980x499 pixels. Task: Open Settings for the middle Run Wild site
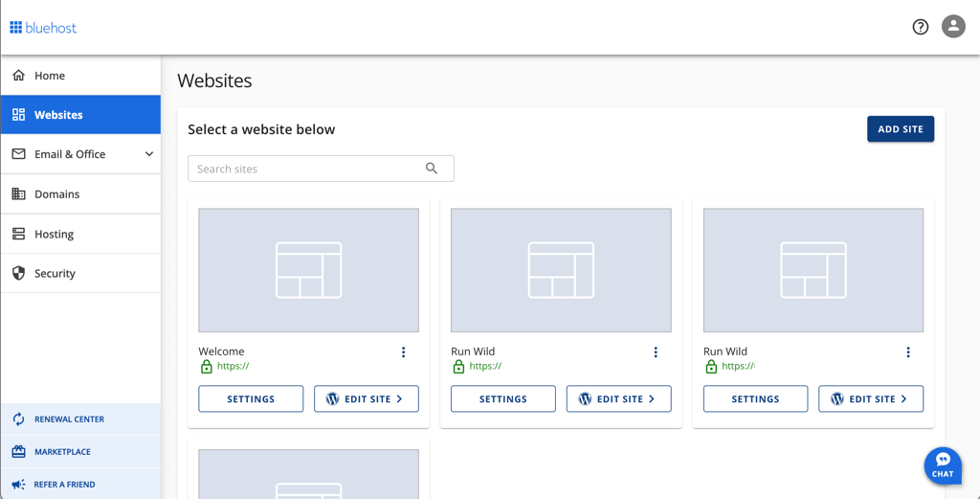(503, 399)
